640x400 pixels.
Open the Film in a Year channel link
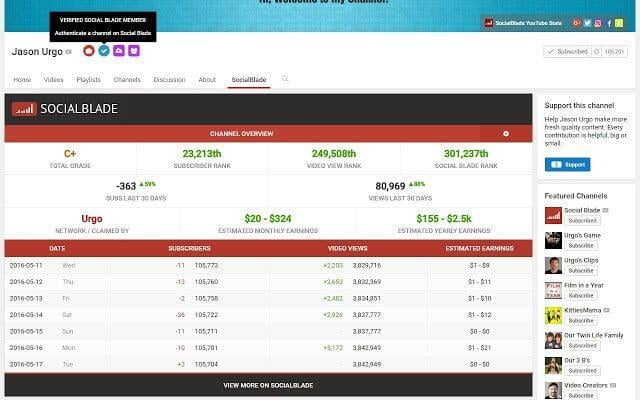(584, 285)
